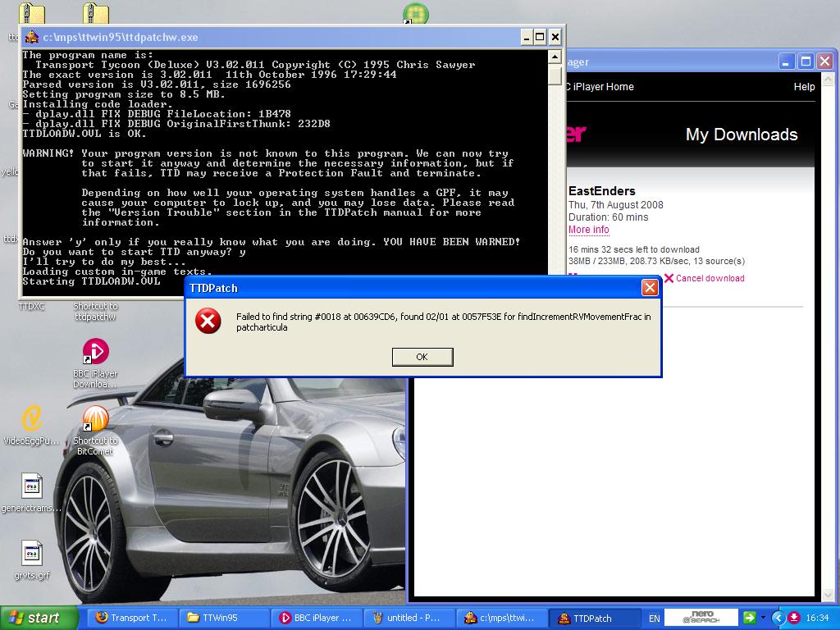Expand hidden system tray icons

(778, 618)
